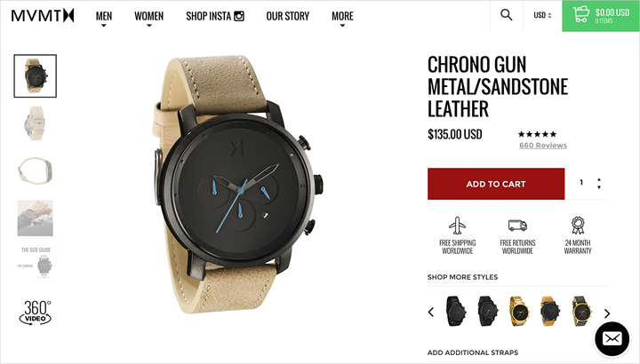Click the Instagram icon beside Shop Insta

pyautogui.click(x=239, y=16)
